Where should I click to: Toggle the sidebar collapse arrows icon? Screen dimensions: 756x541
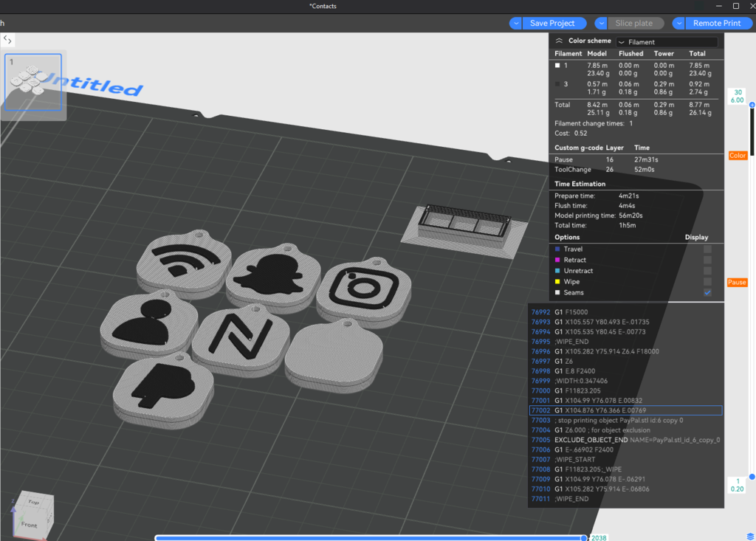tap(7, 40)
